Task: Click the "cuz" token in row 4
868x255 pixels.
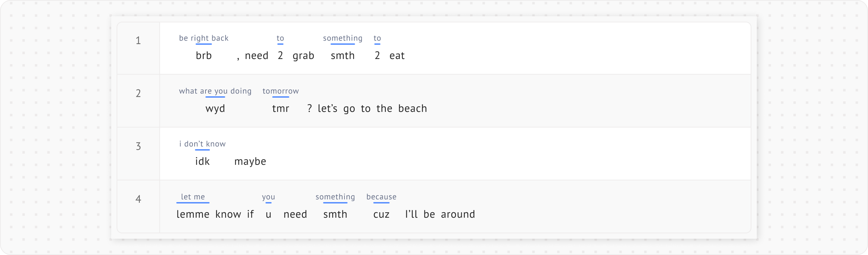Action: (381, 214)
